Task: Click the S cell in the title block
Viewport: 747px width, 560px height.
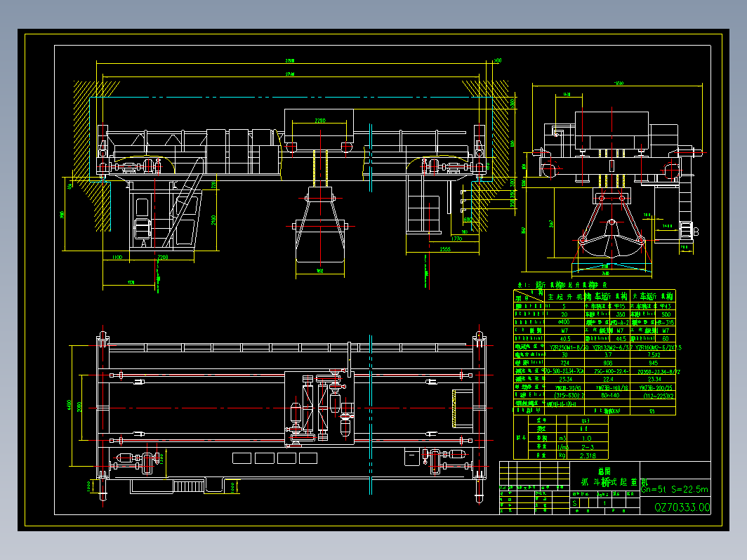Action: click(574, 503)
